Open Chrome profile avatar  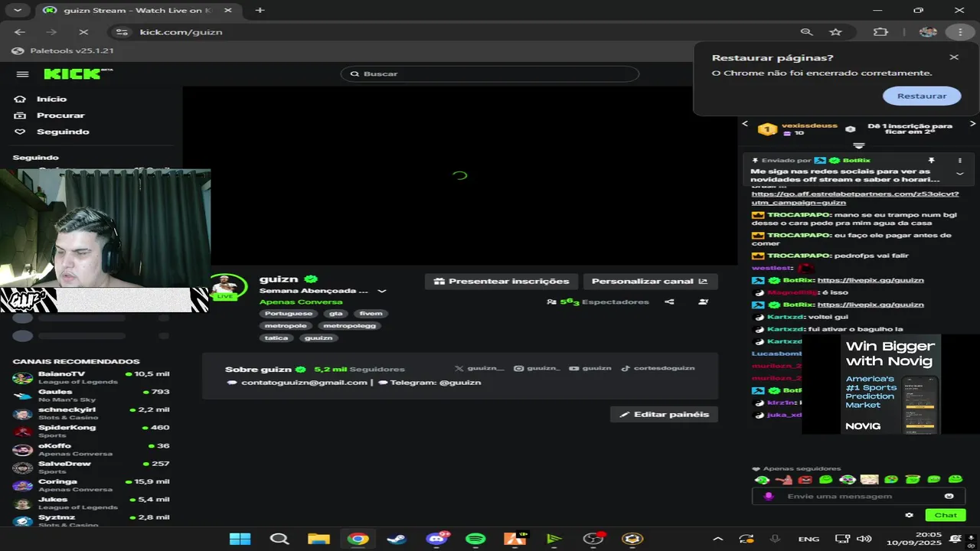[x=928, y=32]
